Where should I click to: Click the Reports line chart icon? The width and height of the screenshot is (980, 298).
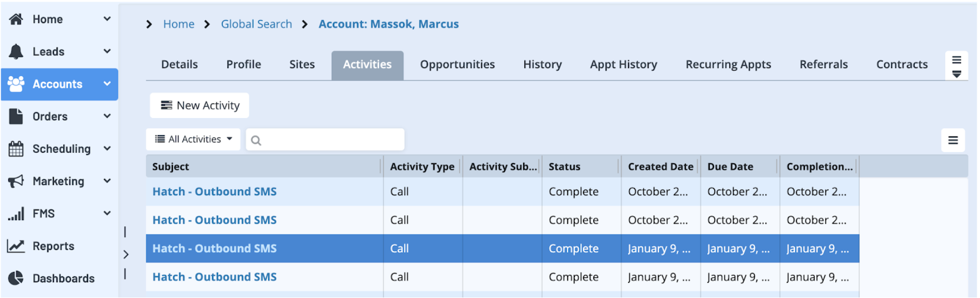pyautogui.click(x=16, y=246)
